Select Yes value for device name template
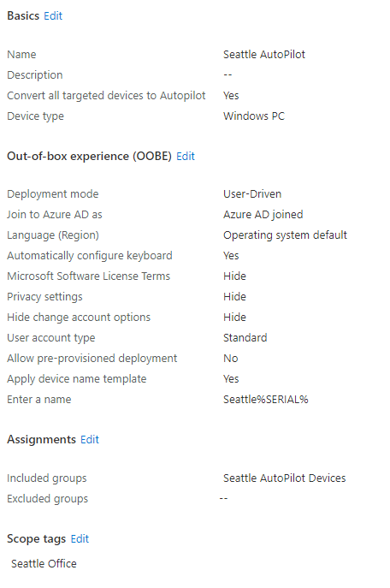This screenshot has width=390, height=588. click(231, 379)
